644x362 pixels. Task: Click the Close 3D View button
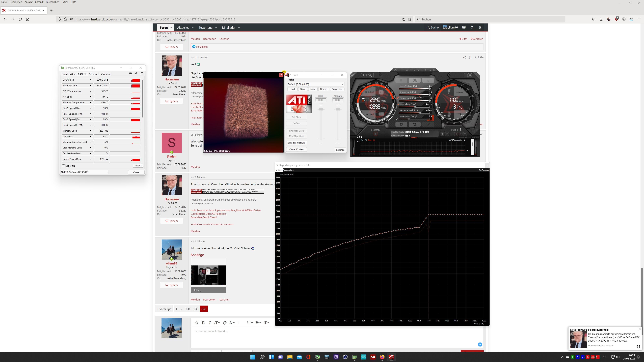[x=296, y=149]
